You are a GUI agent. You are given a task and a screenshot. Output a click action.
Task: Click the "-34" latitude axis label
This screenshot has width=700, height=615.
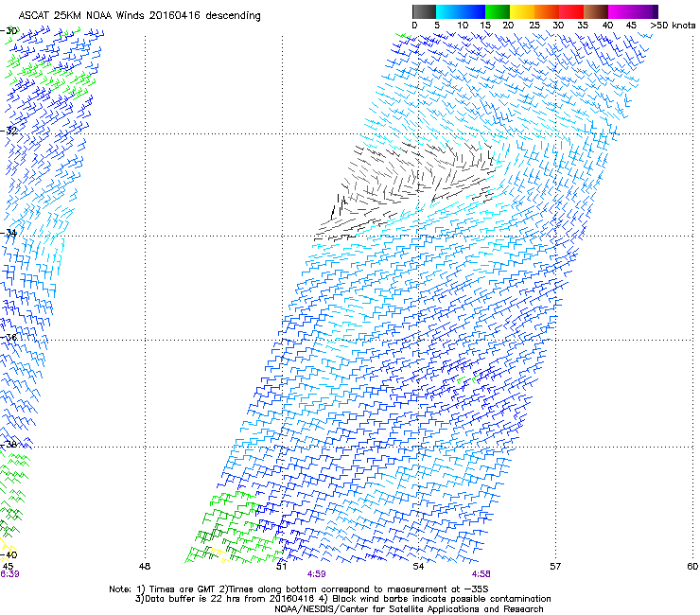(9, 233)
